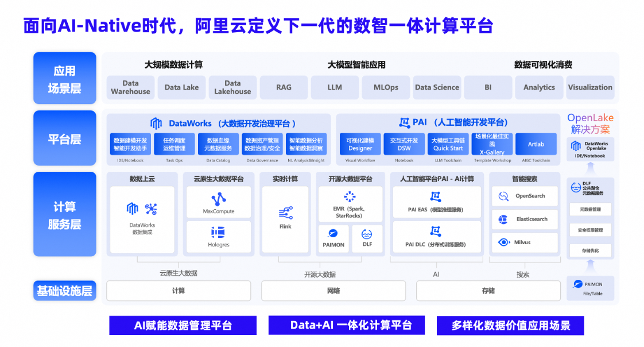Open the 大模型工具链 Quick Start box
This screenshot has height=347, width=644.
coord(448,144)
